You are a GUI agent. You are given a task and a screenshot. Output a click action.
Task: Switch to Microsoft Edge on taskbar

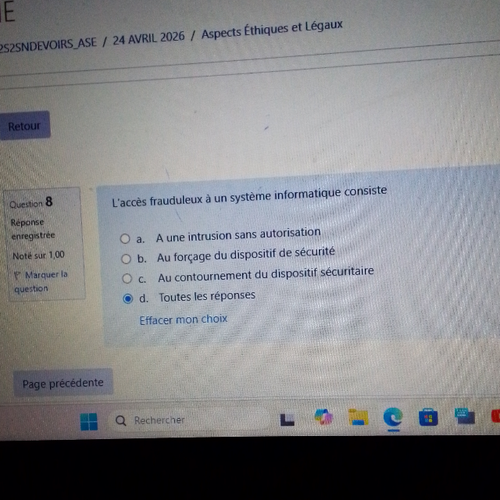(x=393, y=417)
